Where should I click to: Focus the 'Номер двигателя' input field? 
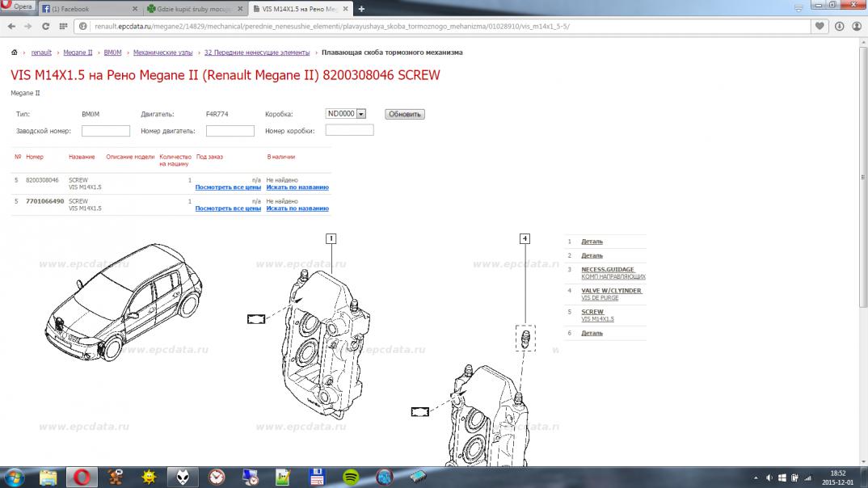(x=230, y=131)
